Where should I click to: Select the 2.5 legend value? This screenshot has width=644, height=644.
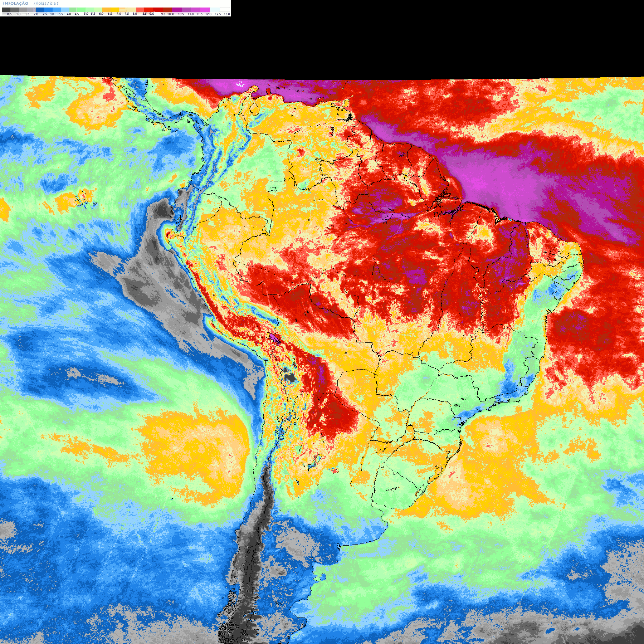[45, 14]
